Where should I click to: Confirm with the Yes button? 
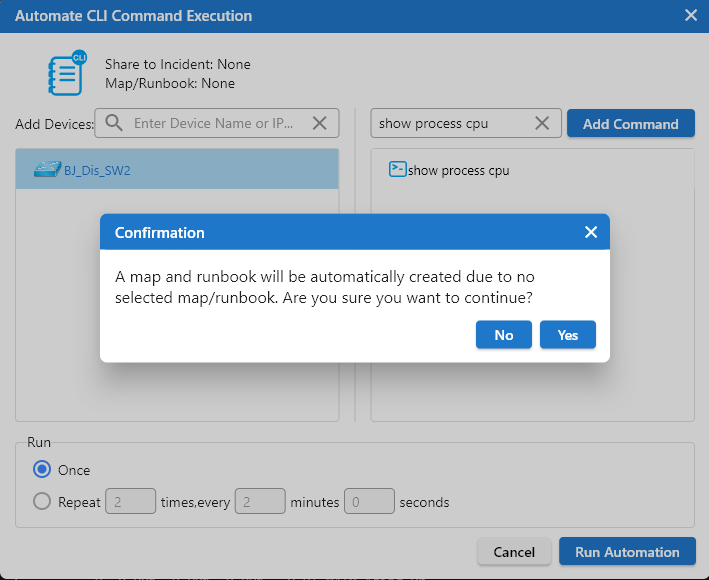point(567,335)
